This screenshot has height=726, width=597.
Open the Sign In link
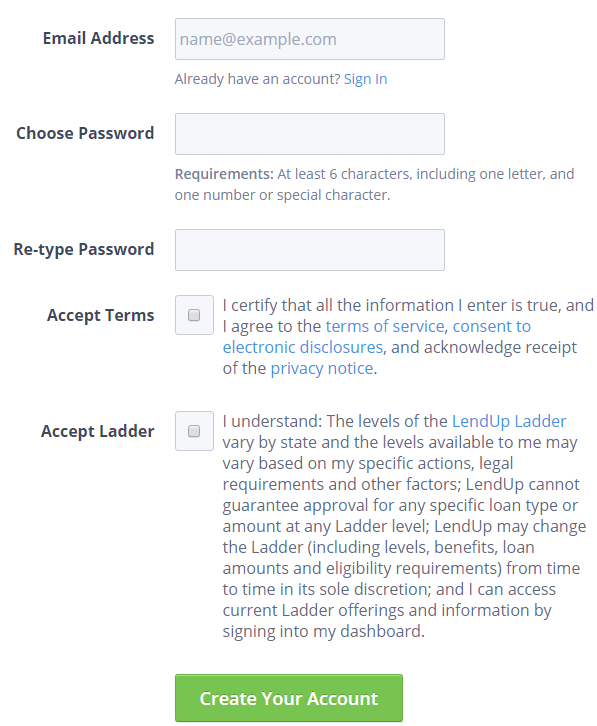[365, 79]
